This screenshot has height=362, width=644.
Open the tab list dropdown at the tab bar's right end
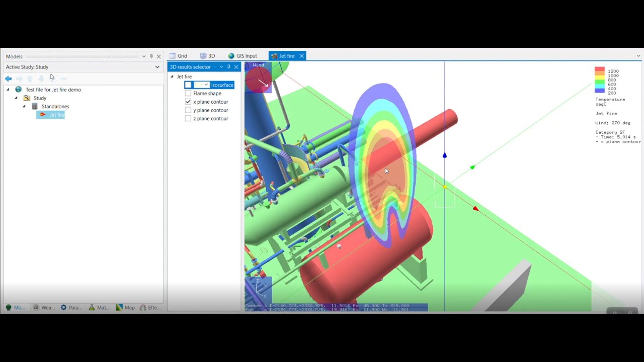[638, 56]
